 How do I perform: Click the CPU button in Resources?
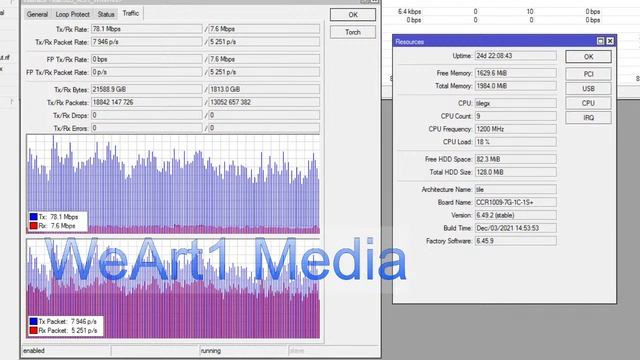[588, 103]
